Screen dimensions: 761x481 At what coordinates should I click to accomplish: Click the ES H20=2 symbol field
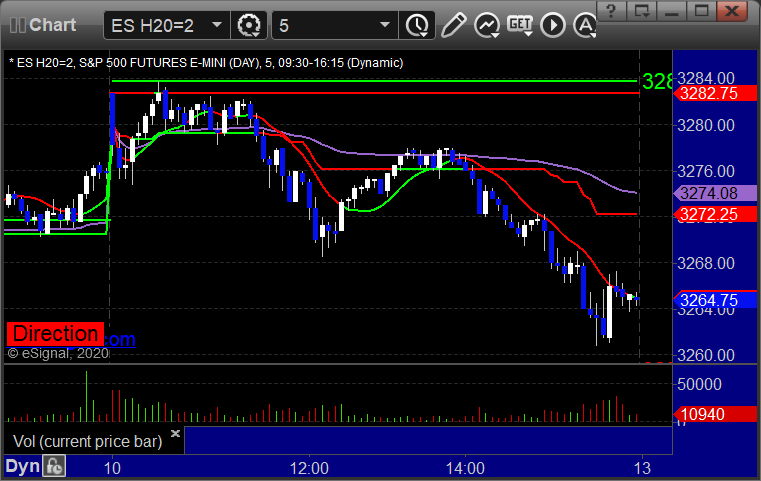pyautogui.click(x=167, y=25)
